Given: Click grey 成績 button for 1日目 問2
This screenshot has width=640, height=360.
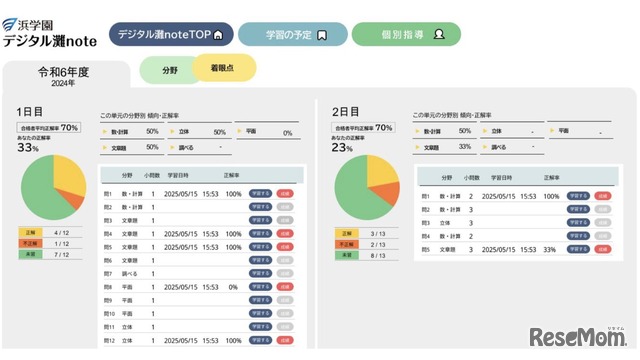Looking at the screenshot, I should [x=285, y=207].
